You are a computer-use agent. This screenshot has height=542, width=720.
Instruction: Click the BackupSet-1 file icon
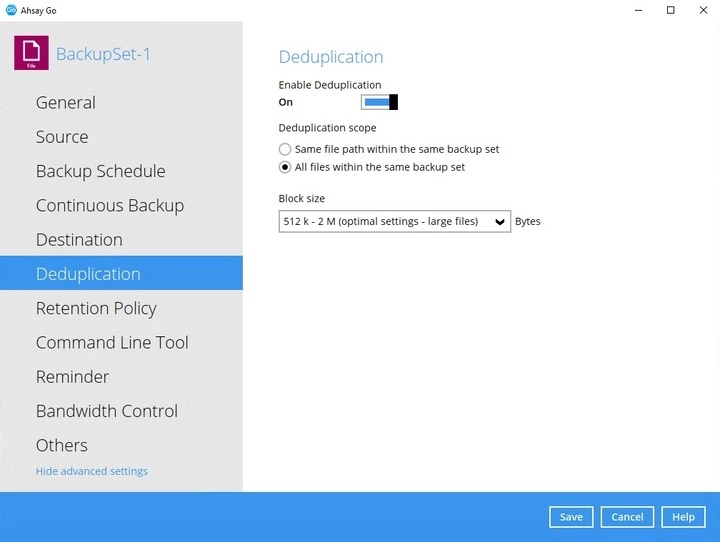(31, 53)
